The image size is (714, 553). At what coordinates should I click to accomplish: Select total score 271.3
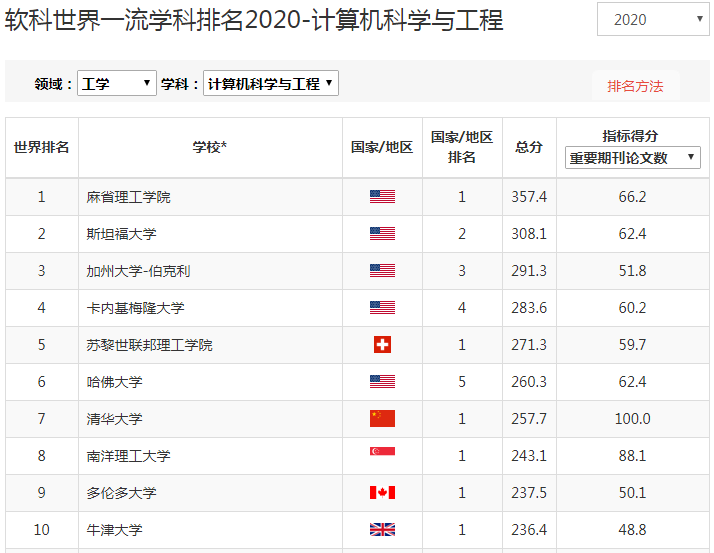point(529,344)
